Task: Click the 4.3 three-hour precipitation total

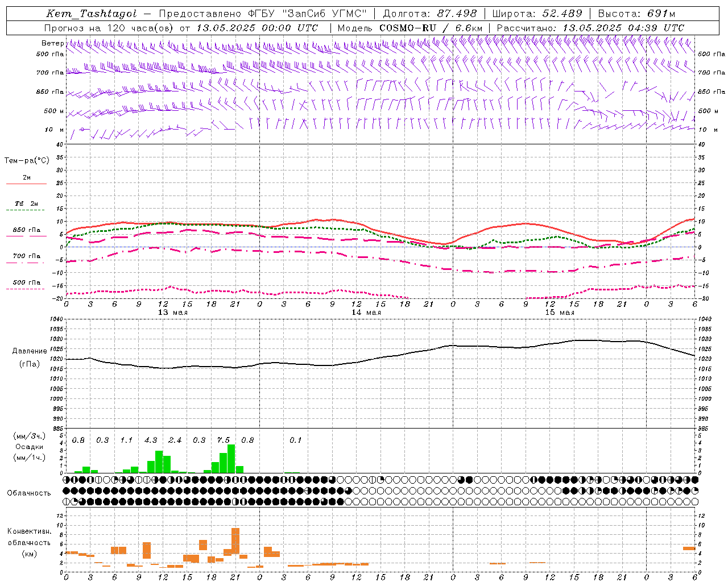Action: [151, 440]
